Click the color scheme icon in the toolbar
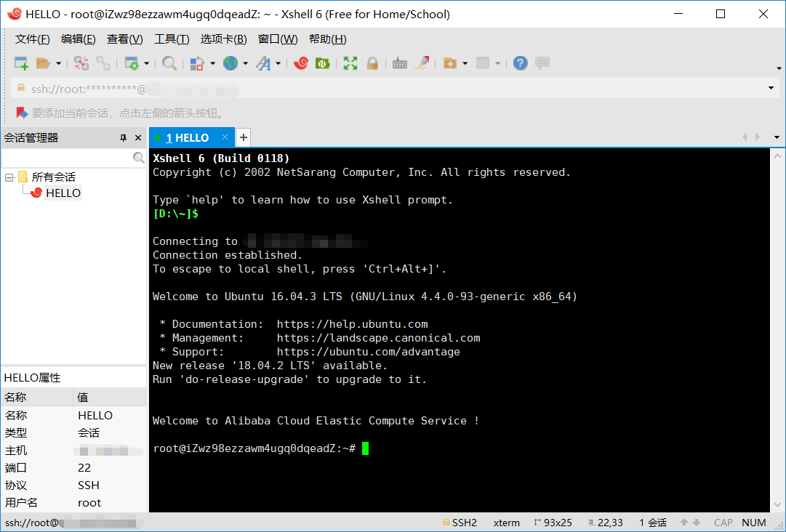The width and height of the screenshot is (786, 532). 197,63
